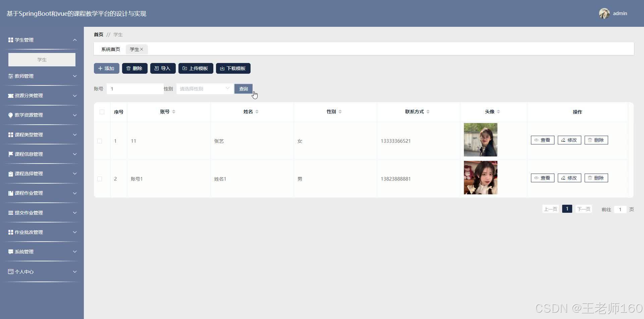This screenshot has height=319, width=644.
Task: Click phone number 13333366521
Action: tap(396, 141)
